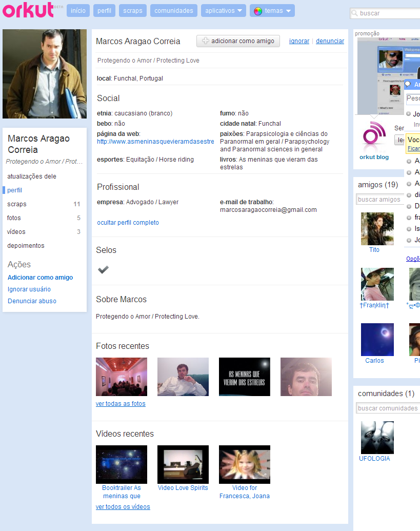Screen dimensions: 420x531
Task: Click the ignorar link
Action: tap(299, 41)
